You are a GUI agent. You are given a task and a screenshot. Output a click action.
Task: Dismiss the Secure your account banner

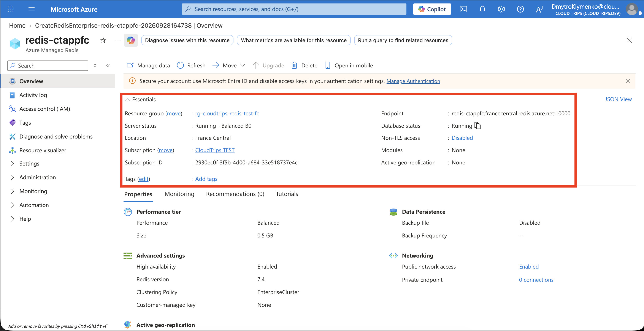pyautogui.click(x=628, y=81)
